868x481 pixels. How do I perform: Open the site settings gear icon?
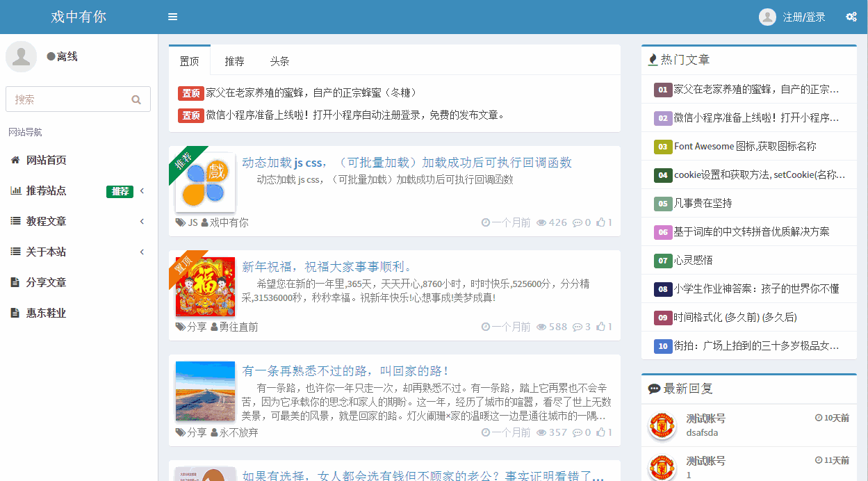pos(851,16)
